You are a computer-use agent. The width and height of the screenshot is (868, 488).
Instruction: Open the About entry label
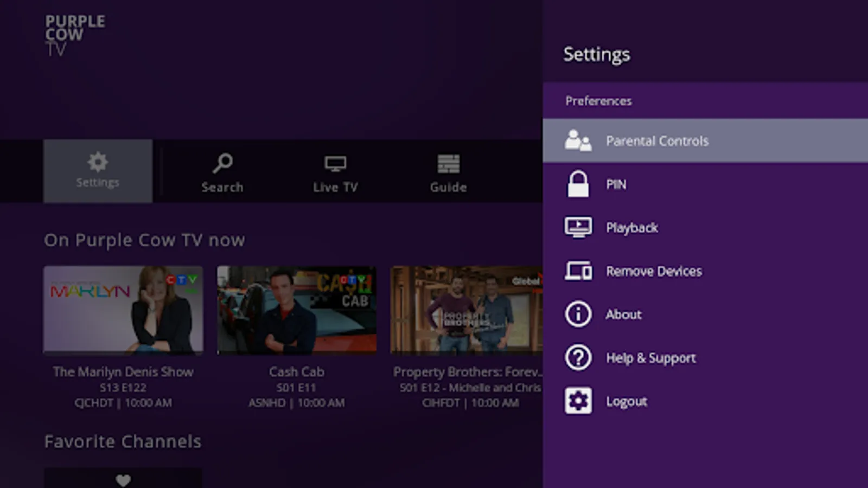pos(624,314)
